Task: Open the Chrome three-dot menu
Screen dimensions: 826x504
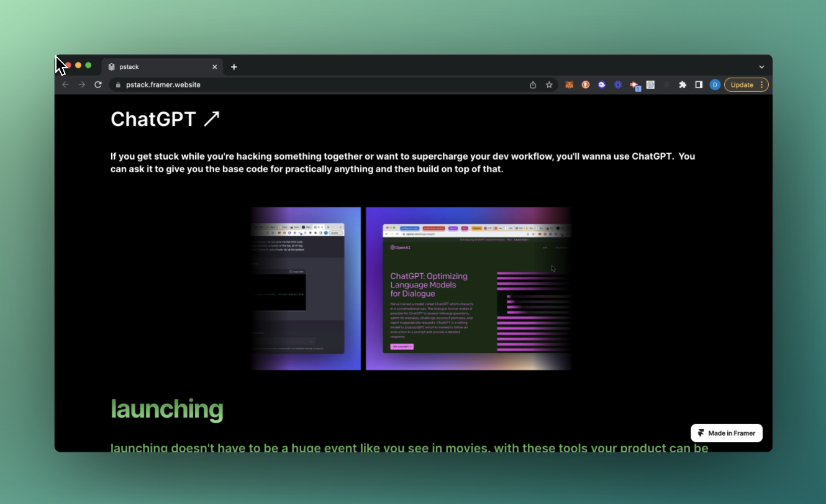Action: tap(762, 85)
